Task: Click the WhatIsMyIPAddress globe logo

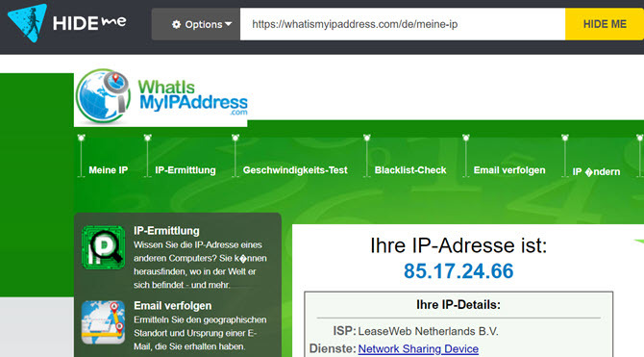Action: pos(103,96)
